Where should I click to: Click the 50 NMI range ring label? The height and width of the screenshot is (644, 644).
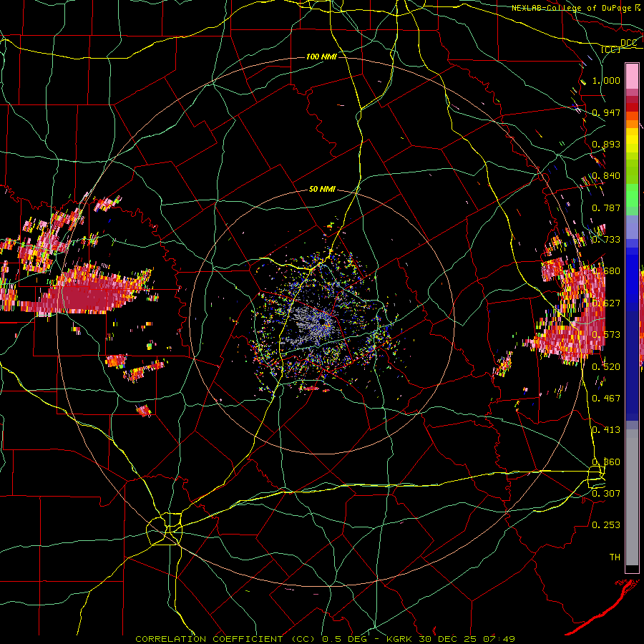coord(322,190)
